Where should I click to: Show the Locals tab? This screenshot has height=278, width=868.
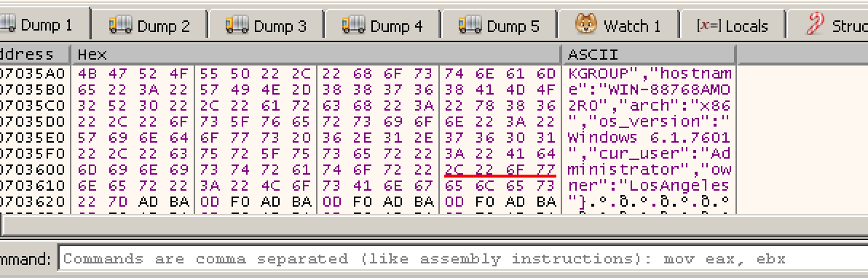pyautogui.click(x=733, y=25)
